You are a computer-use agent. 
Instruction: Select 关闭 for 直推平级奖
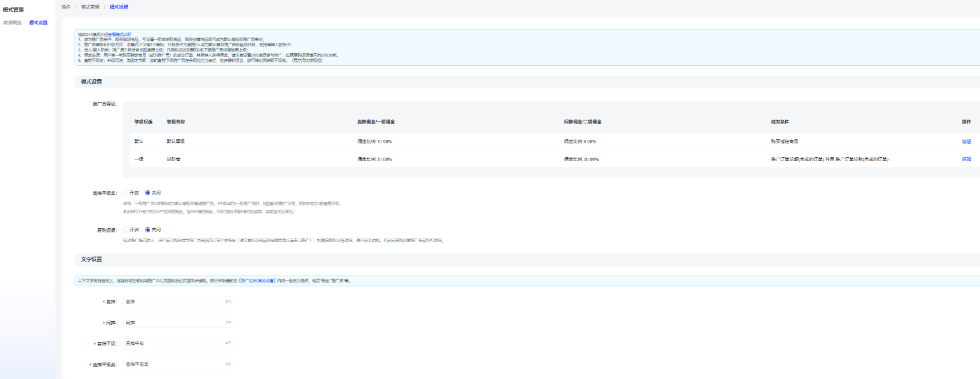tap(148, 193)
